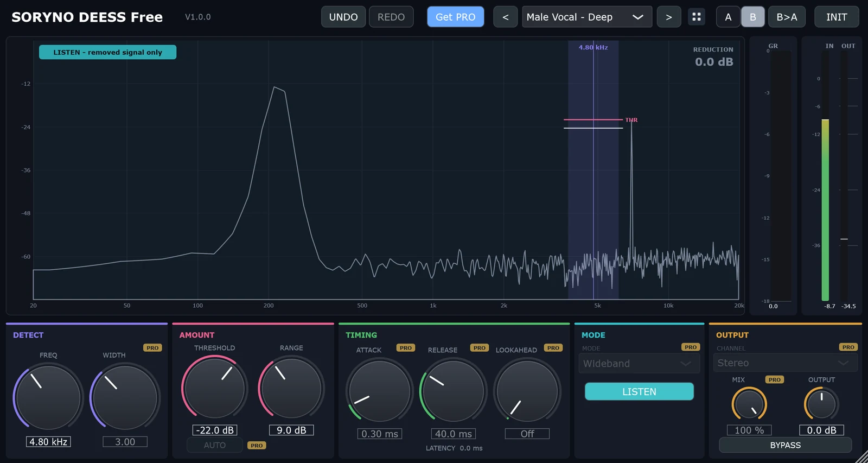868x463 pixels.
Task: Click the white range line under THR
Action: (593, 128)
